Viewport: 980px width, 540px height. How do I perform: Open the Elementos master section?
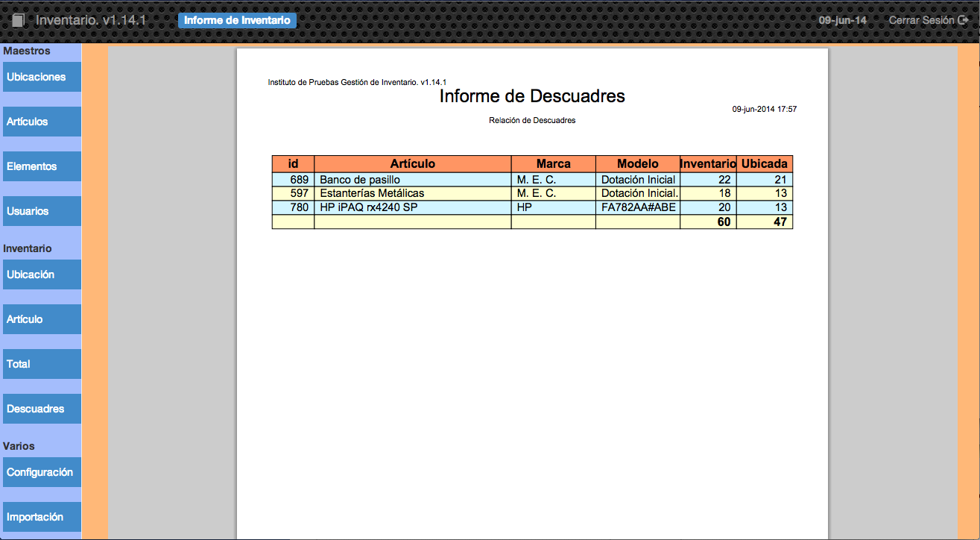coord(42,166)
